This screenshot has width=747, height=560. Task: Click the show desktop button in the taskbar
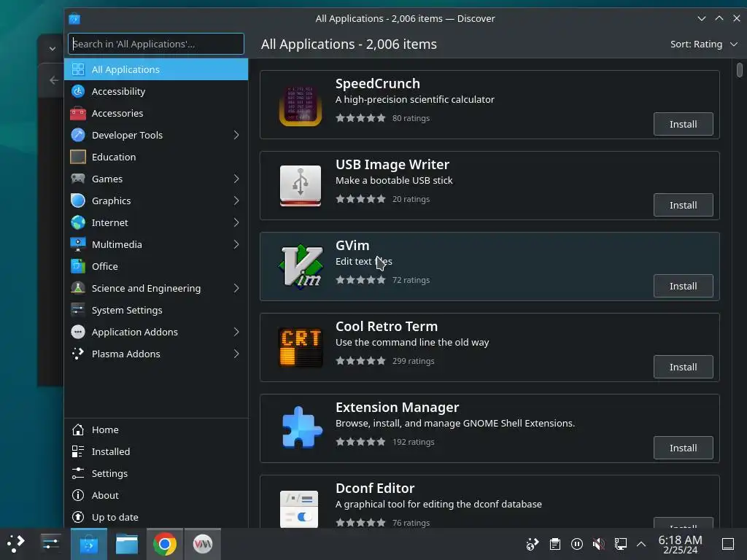[x=728, y=544]
